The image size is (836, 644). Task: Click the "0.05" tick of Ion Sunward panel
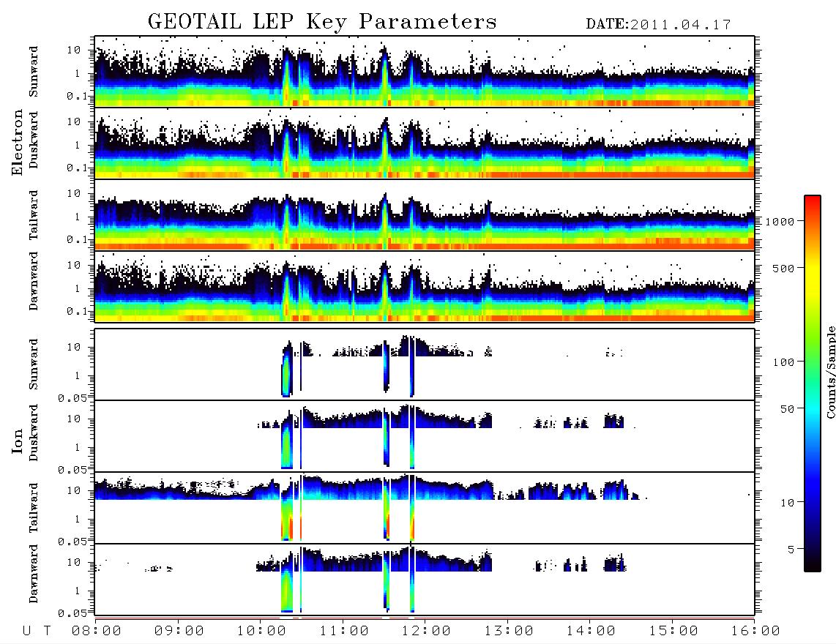coord(72,397)
